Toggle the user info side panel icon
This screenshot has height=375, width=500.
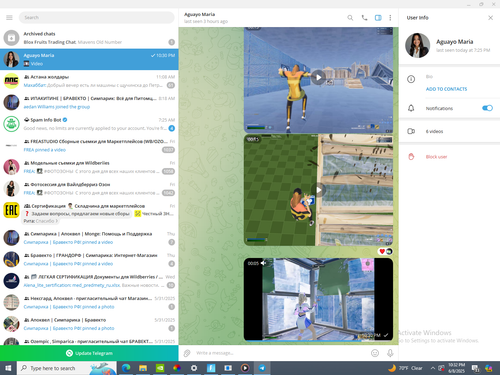[x=378, y=18]
